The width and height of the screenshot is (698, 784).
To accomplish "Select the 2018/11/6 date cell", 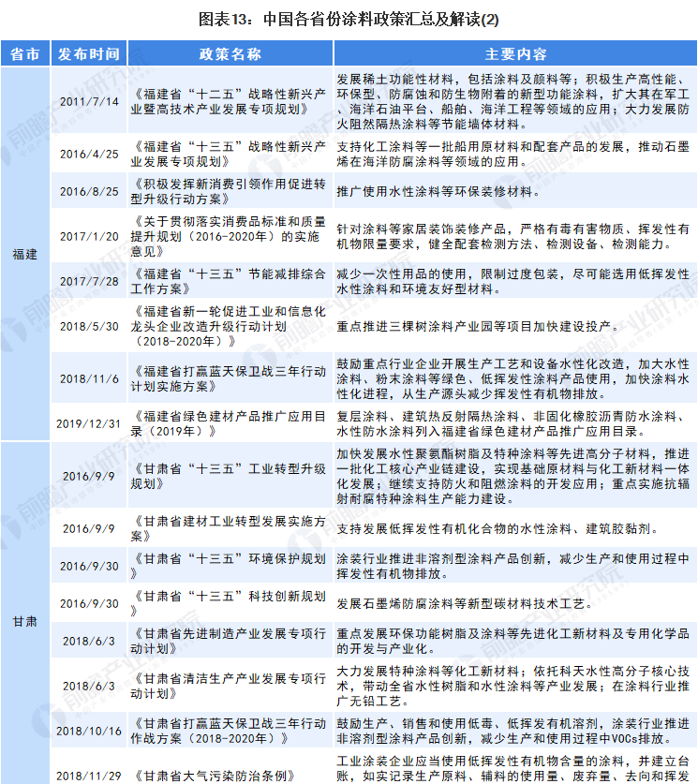I will point(88,378).
